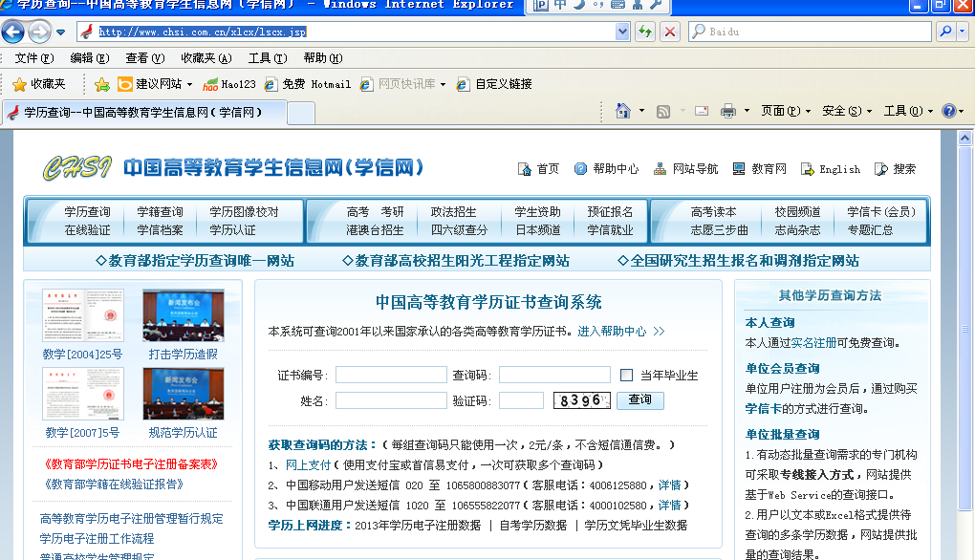Open 教学[2004]25号 document thumbnail
Viewport: 975px width, 560px height.
click(x=83, y=315)
